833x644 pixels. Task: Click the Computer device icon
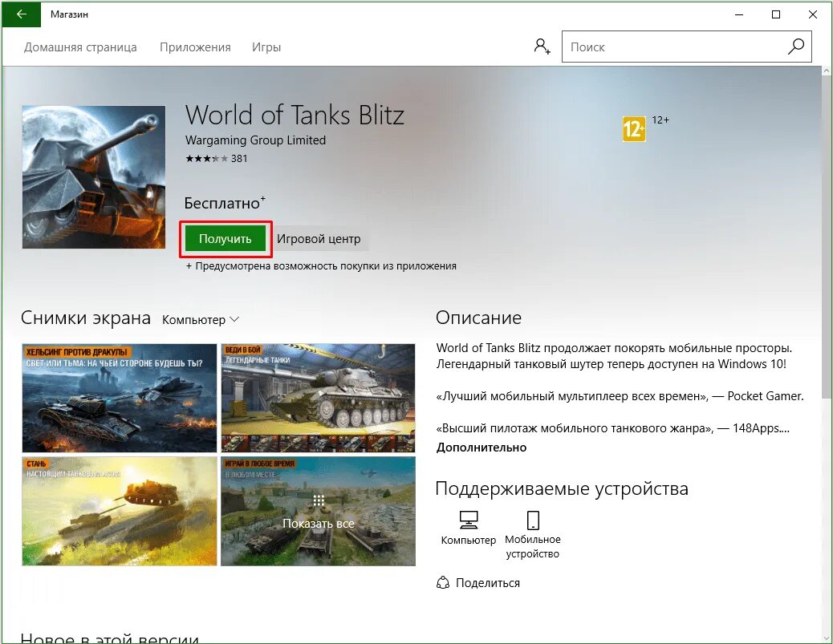[468, 520]
